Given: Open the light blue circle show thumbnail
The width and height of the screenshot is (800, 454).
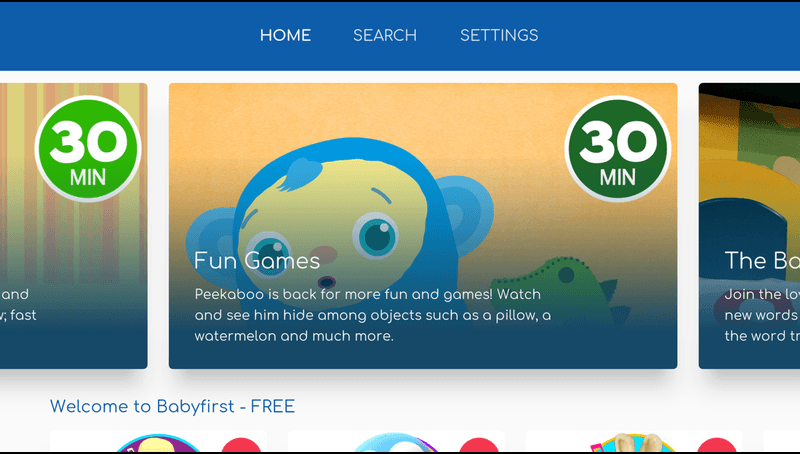Looking at the screenshot, I should coord(396,443).
